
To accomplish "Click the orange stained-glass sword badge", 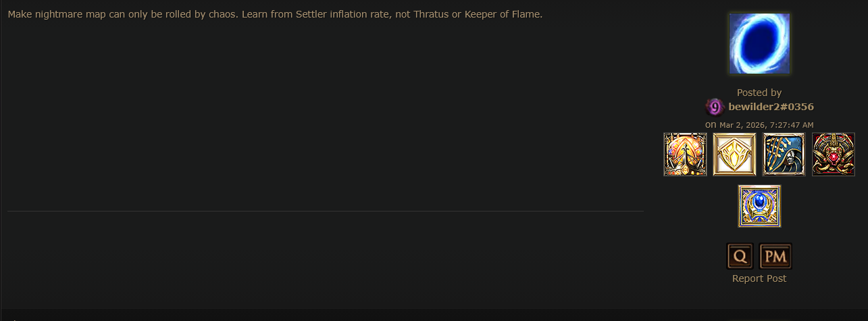I will [x=685, y=154].
